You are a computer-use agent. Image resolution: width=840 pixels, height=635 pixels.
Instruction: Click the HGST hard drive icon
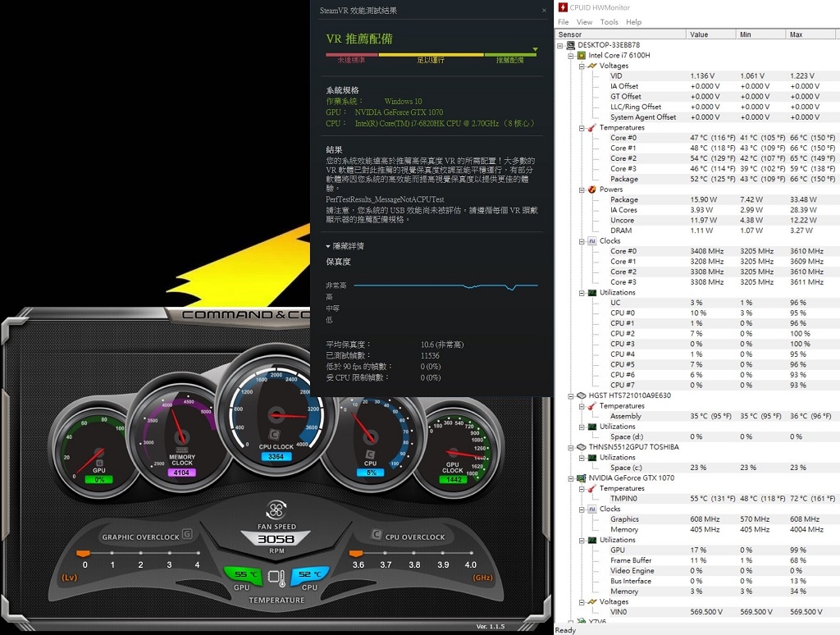582,395
